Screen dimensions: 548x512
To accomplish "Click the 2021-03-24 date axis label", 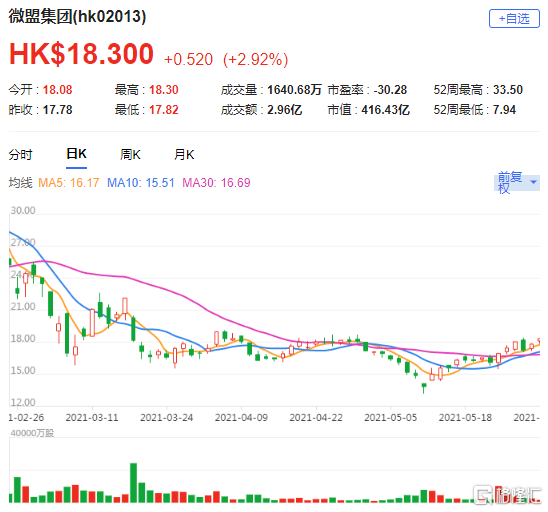I will 166,417.
